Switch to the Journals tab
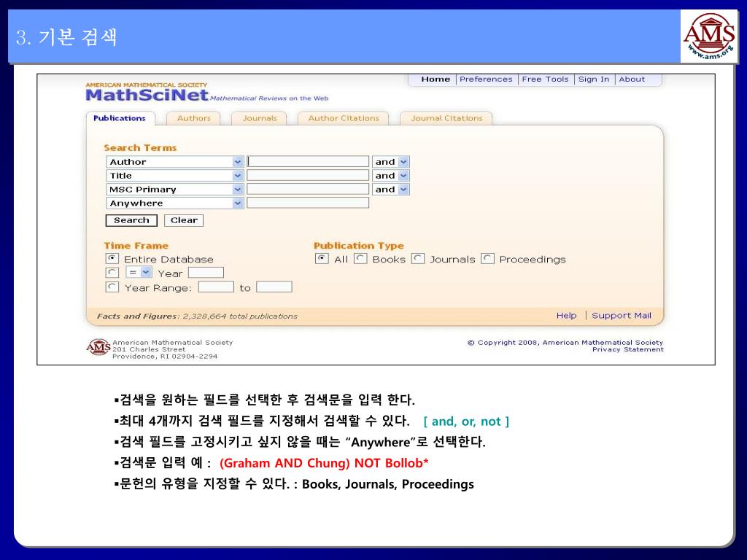 tap(260, 118)
